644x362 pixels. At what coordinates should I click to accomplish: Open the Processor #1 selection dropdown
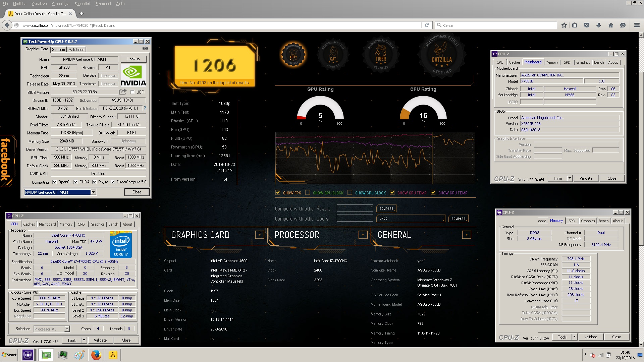(x=67, y=329)
